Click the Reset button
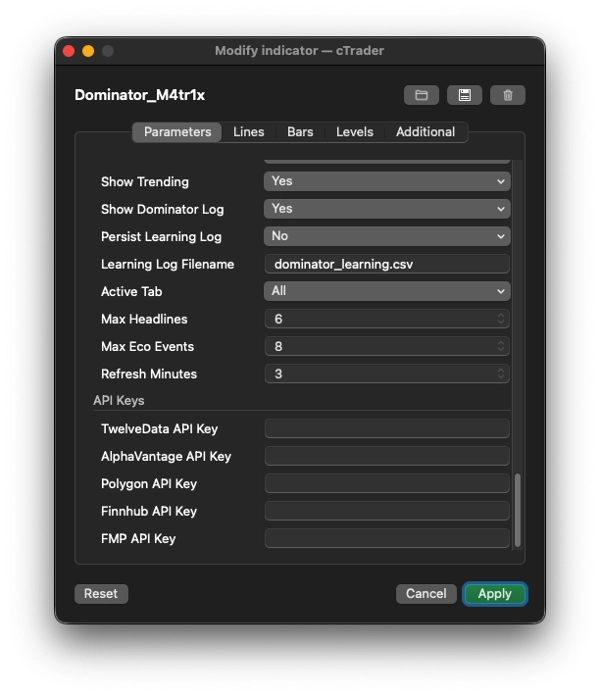 [101, 593]
